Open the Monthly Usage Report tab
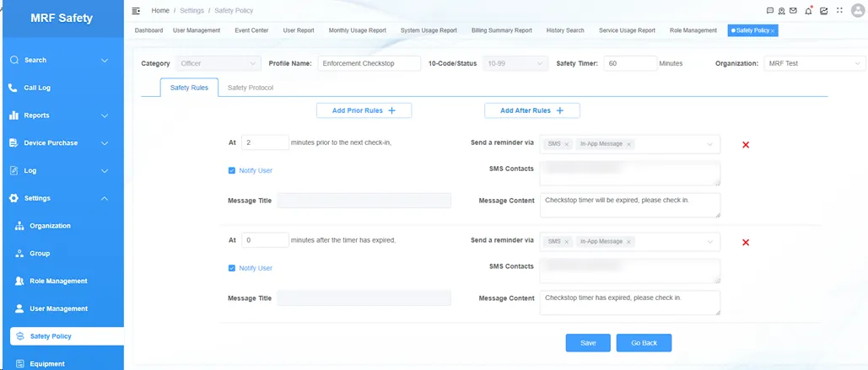The width and height of the screenshot is (868, 370). 357,30
